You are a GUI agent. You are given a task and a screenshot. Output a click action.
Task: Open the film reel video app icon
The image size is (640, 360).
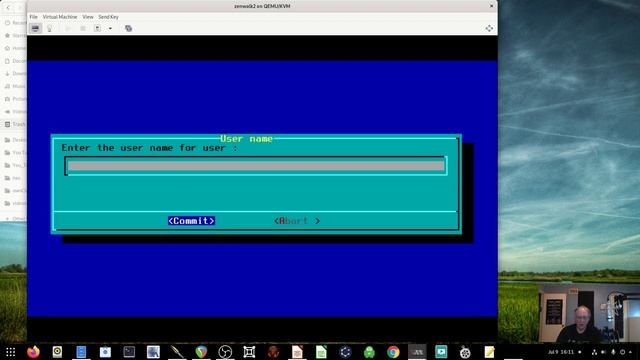tap(465, 352)
